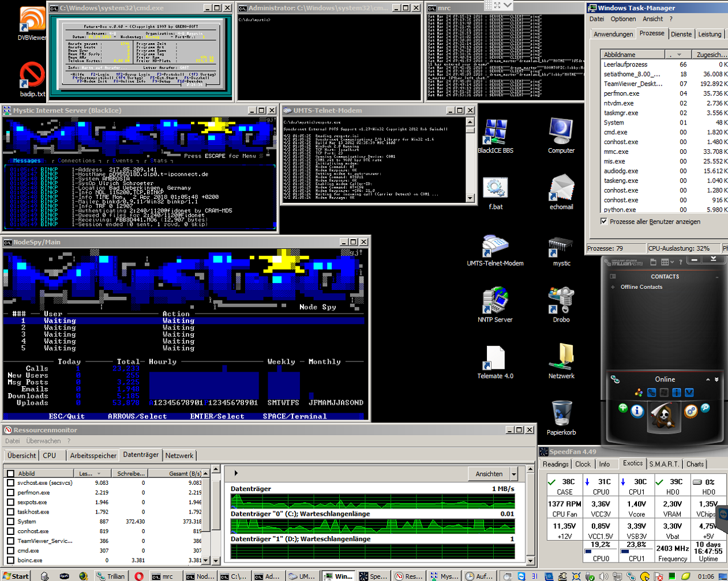Expand Trillian's Online status double-chevron
The image size is (728, 581).
pyautogui.click(x=716, y=379)
